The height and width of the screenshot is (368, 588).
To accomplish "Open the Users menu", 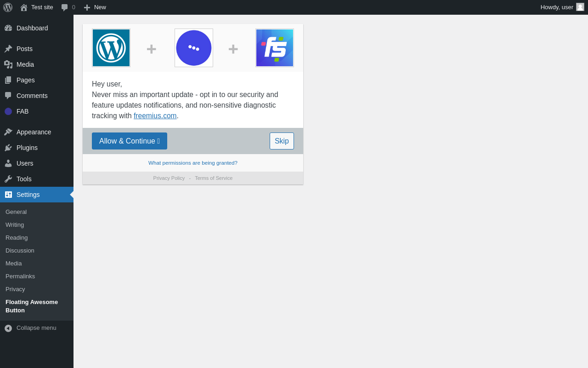I will point(37,163).
